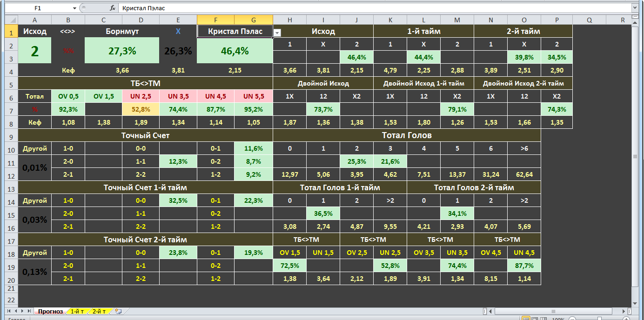644x320 pixels.
Task: Select column A header
Action: [x=35, y=20]
